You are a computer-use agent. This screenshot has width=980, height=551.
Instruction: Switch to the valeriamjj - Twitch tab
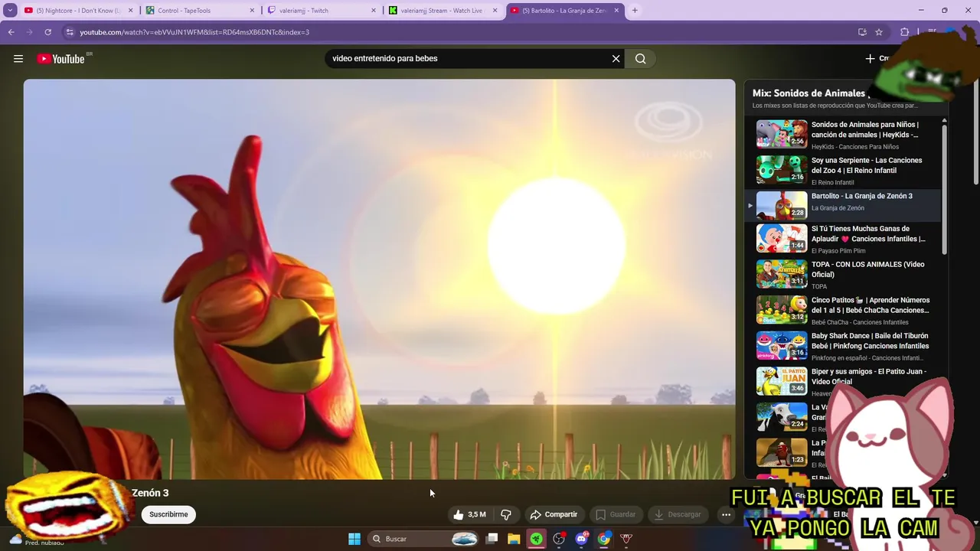click(322, 11)
